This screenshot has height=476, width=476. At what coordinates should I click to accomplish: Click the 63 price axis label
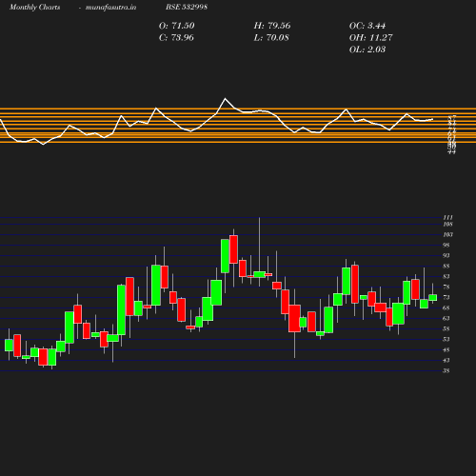(x=446, y=318)
